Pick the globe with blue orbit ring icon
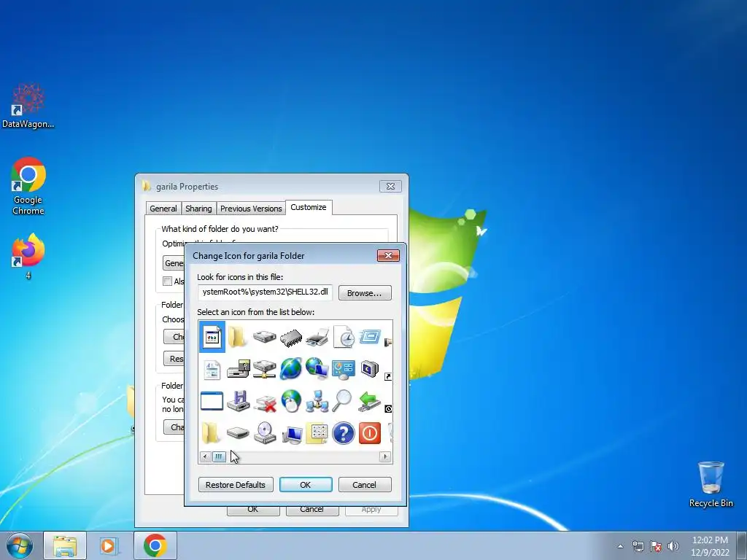747x560 pixels. [x=291, y=369]
